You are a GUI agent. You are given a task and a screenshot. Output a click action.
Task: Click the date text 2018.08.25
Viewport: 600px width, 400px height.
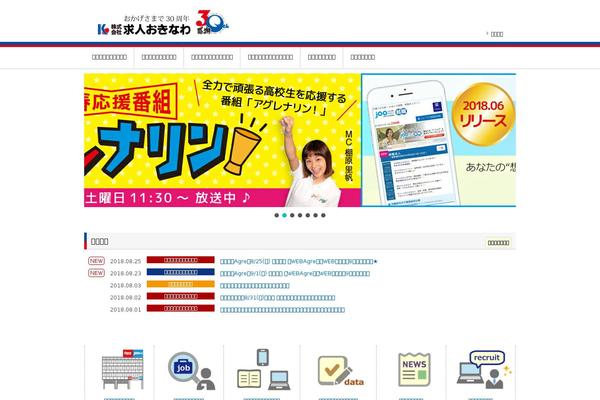click(x=126, y=261)
